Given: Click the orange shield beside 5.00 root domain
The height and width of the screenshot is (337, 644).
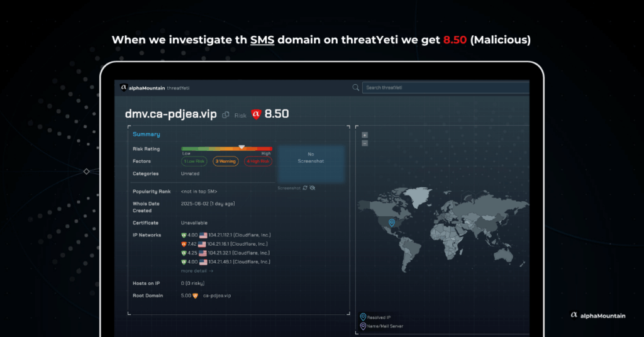Looking at the screenshot, I should pyautogui.click(x=195, y=296).
